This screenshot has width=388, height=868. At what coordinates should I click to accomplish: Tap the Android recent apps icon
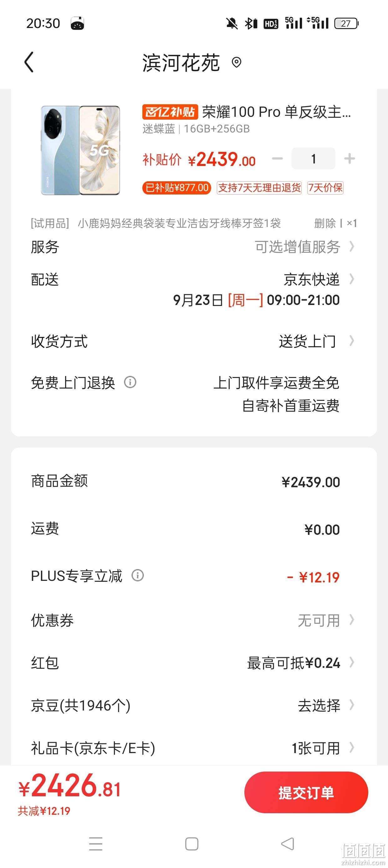pos(96,844)
